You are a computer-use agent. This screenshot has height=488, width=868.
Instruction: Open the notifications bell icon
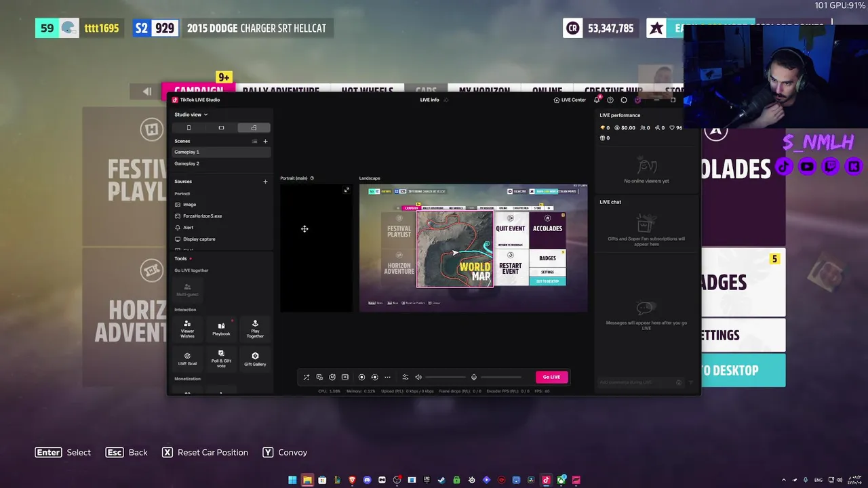[x=597, y=100]
